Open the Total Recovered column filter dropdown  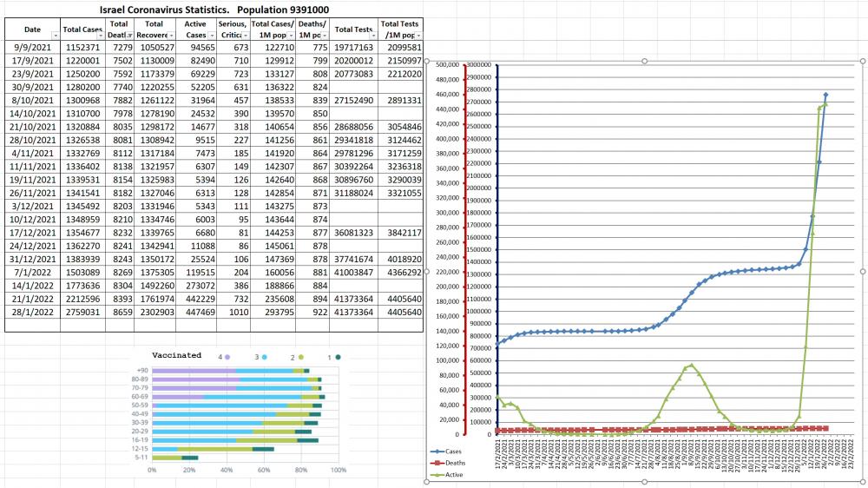(171, 36)
